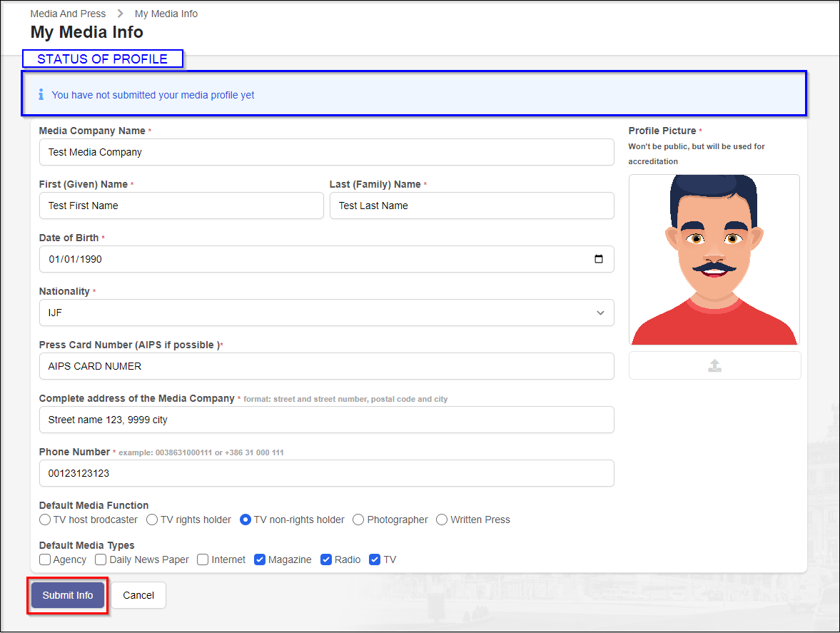
Task: Select TV host broadcaster radio option
Action: click(x=45, y=520)
